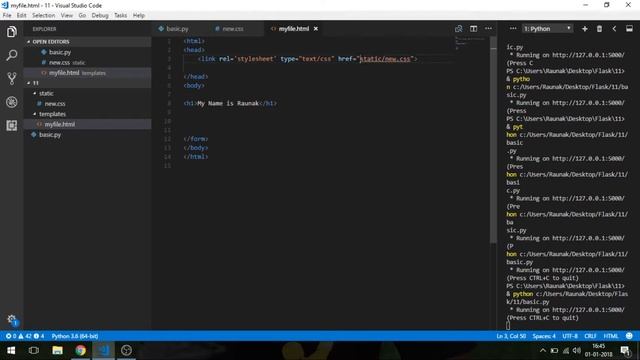
Task: Open the Go menu
Action: coord(82,15)
